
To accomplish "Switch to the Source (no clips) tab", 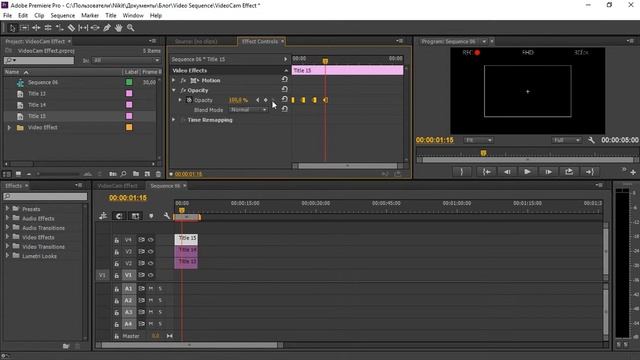I will pos(196,42).
